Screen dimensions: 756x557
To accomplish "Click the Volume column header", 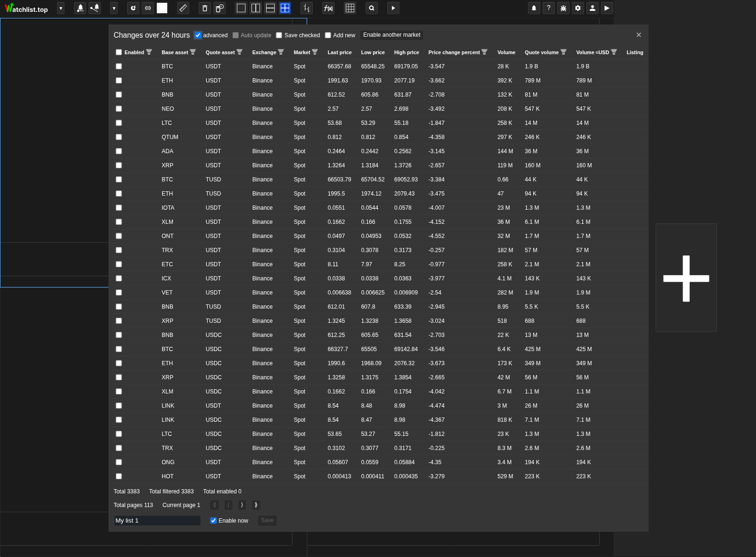I will coord(506,52).
